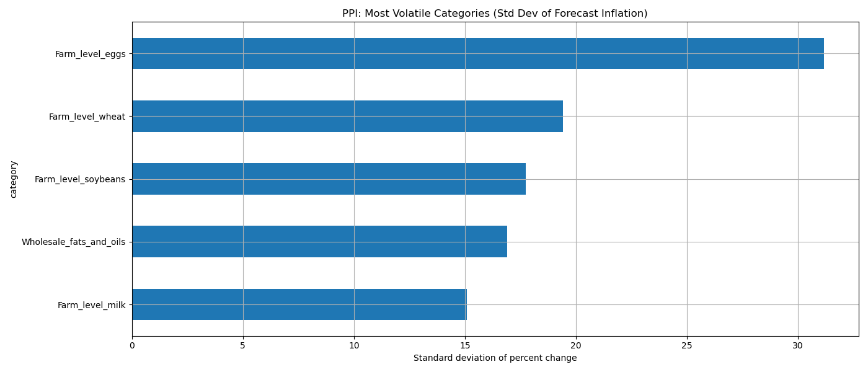Screen dimensions: 868x372
Task: Select the Farm_level_milk axis label
Action: (91, 305)
